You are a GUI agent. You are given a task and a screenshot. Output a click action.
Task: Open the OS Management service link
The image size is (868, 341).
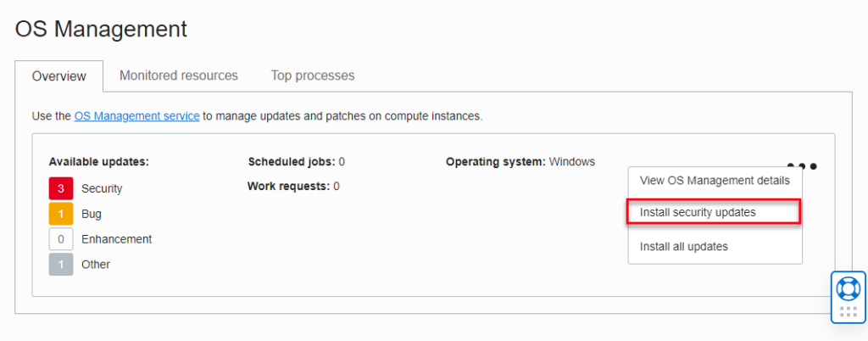pyautogui.click(x=136, y=116)
